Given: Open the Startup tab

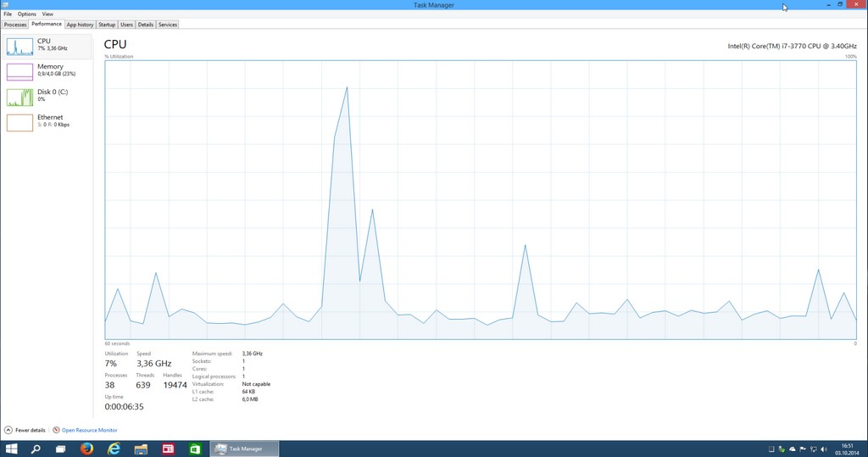Looking at the screenshot, I should click(x=107, y=25).
